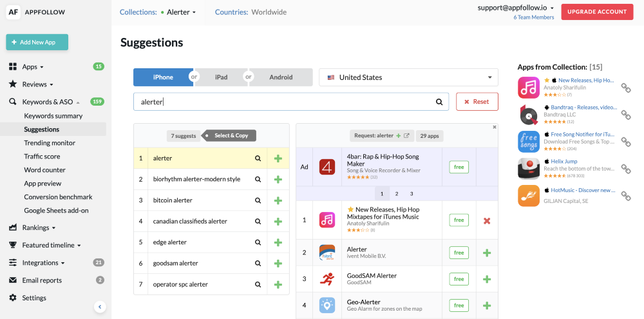
Task: Click the Upgrade Account button
Action: [x=597, y=12]
